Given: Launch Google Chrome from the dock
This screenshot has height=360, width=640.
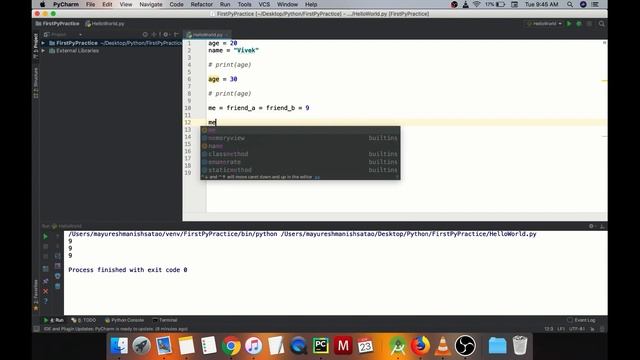Looking at the screenshot, I should point(231,346).
